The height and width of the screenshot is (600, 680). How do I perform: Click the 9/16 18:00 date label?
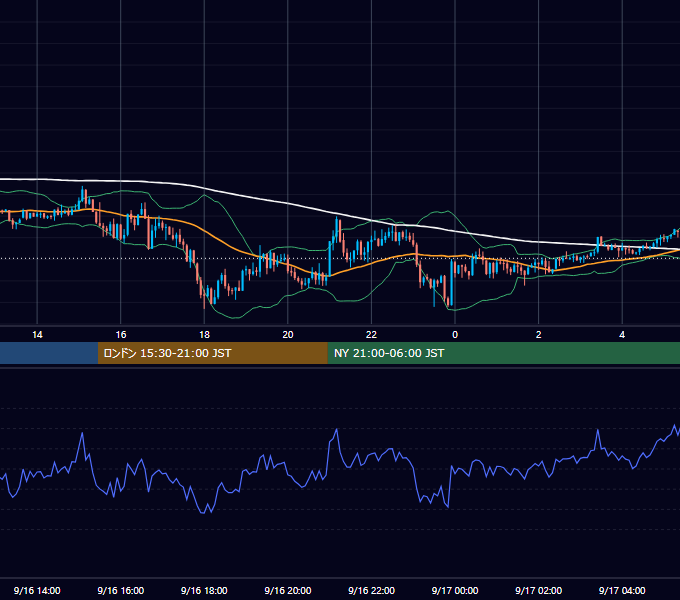[x=204, y=590]
